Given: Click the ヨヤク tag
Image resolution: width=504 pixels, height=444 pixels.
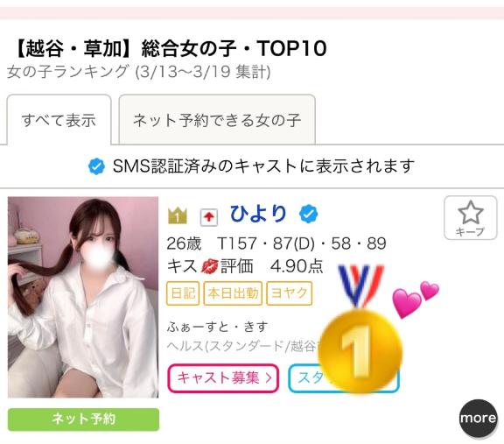Looking at the screenshot, I should 290,293.
